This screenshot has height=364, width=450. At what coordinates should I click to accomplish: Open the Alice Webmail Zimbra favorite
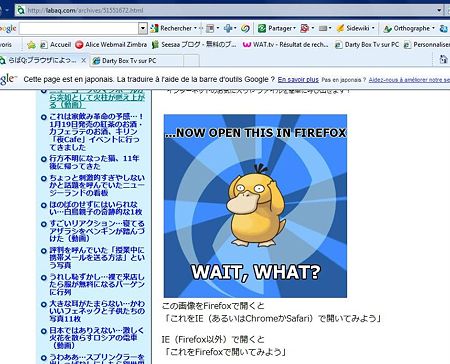tap(111, 45)
